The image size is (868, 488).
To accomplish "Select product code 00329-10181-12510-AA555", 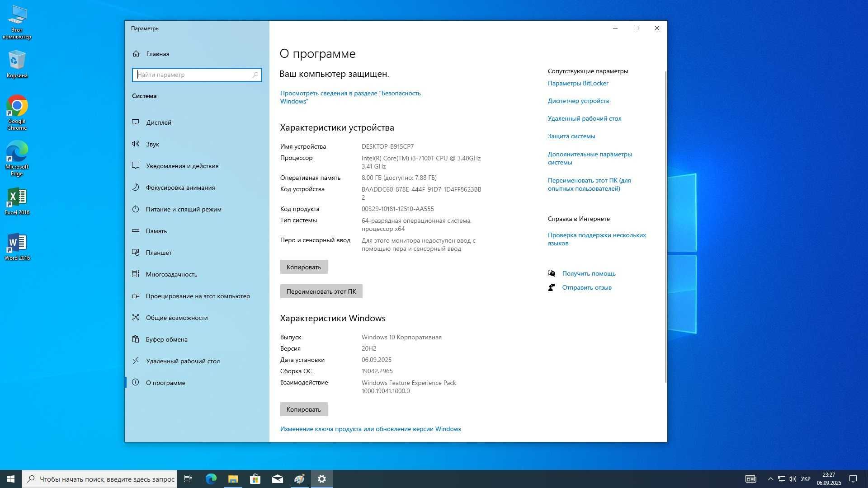I will [398, 209].
